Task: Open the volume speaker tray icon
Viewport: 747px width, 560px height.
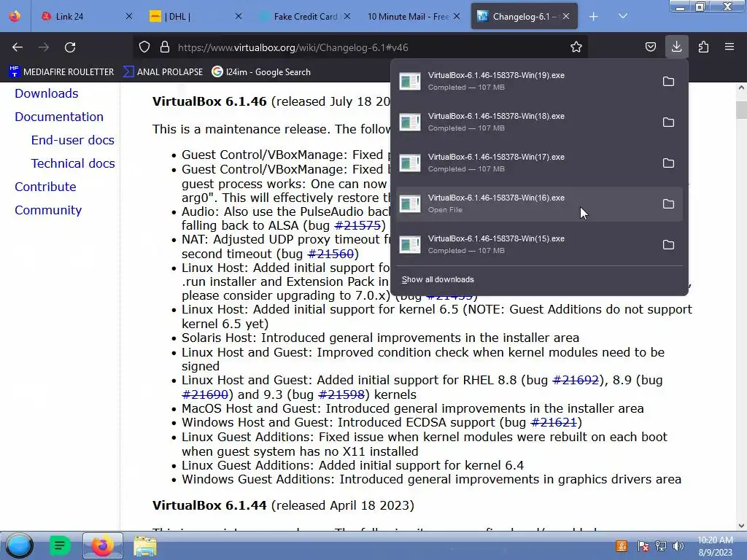Action: (x=678, y=546)
